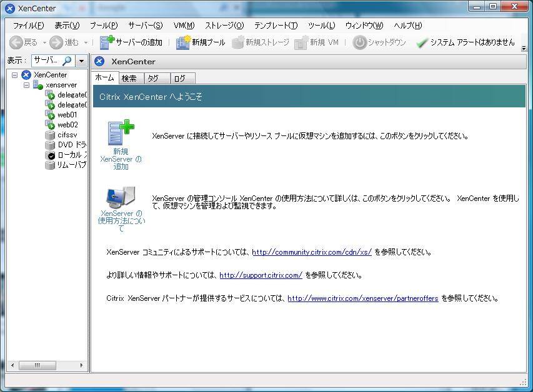Open the テンプレート(T) menu

coord(276,26)
